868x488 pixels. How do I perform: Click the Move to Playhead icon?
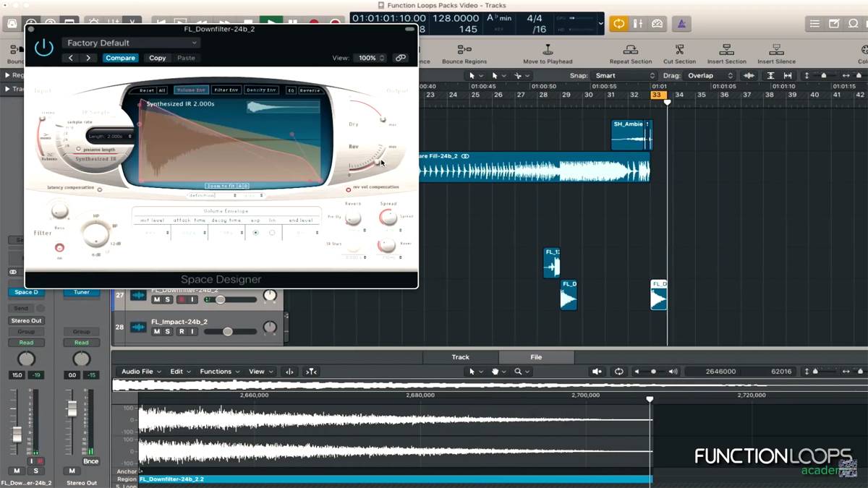548,50
